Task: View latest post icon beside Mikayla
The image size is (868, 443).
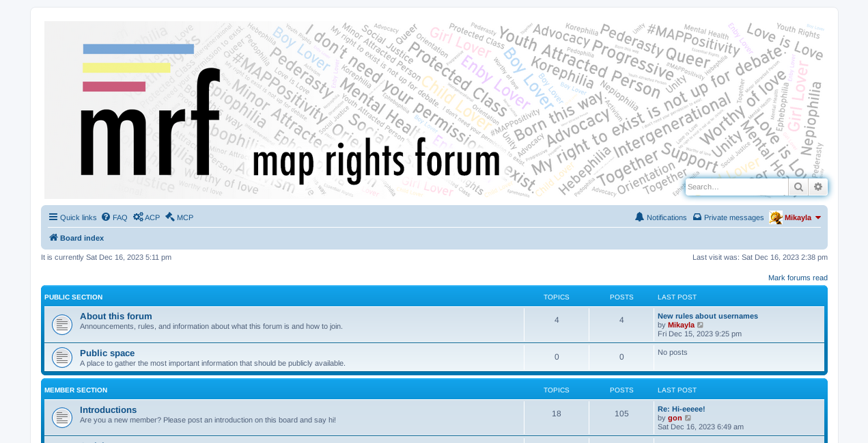Action: (x=700, y=325)
